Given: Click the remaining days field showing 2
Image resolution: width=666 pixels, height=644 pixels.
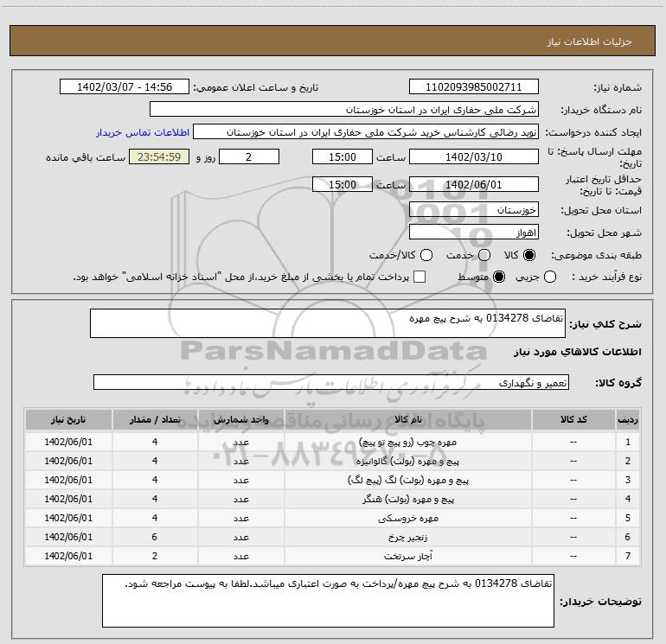Looking at the screenshot, I should click(x=249, y=156).
